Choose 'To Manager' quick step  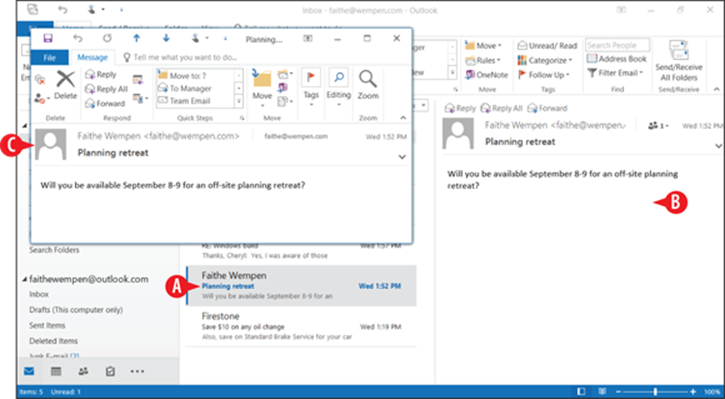tap(196, 88)
